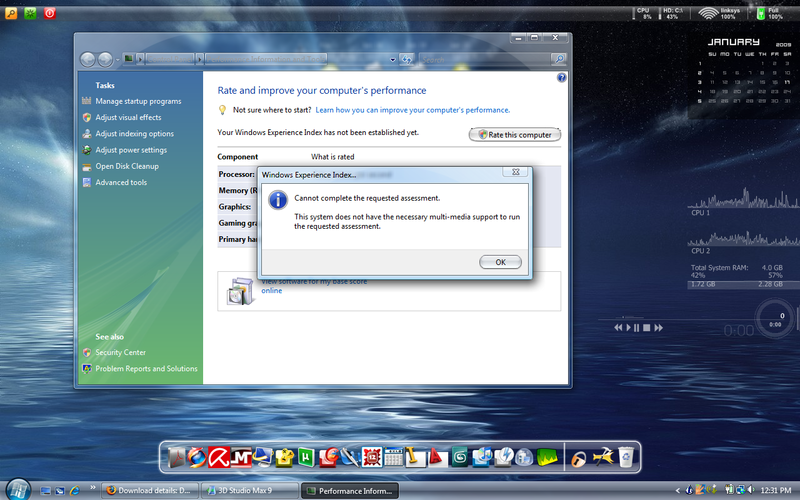The width and height of the screenshot is (800, 500).
Task: Open the music notes monitor dock icon
Action: (x=482, y=457)
